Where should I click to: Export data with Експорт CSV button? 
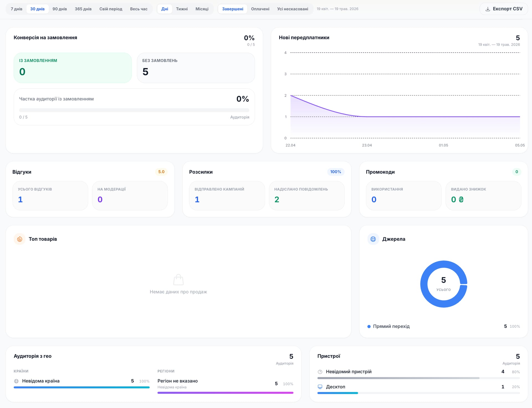point(504,9)
